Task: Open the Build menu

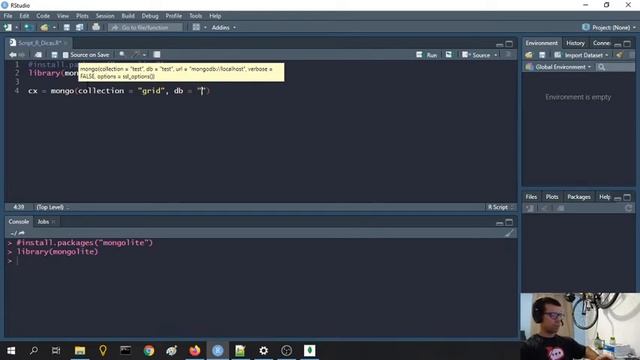Action: [128, 16]
